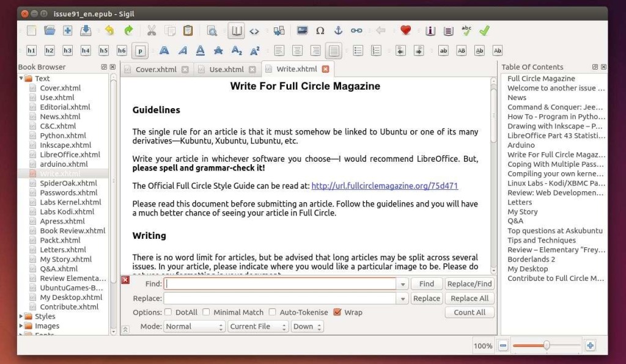This screenshot has width=626, height=364.
Task: Apply italic formatting with the slanted A
Action: click(182, 51)
